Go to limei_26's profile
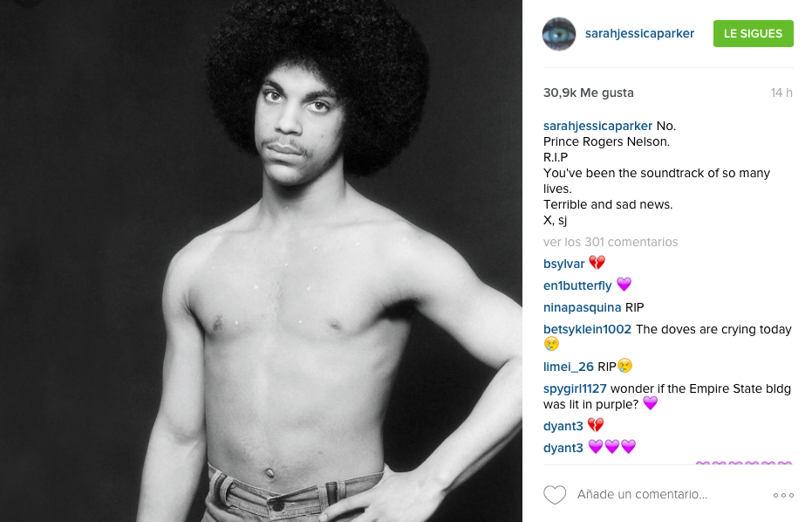Screen dimensions: 812x522 568,367
